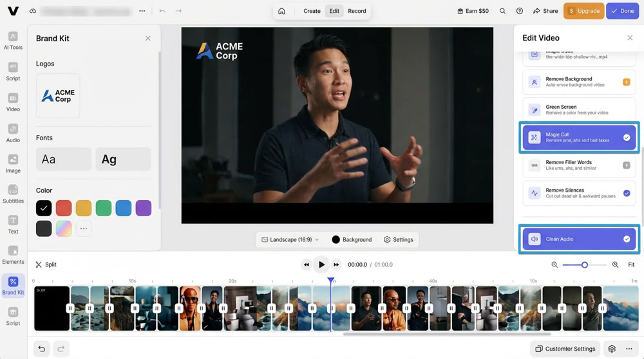The height and width of the screenshot is (359, 644).
Task: Open more colors ellipsis in Brand Kit
Action: click(x=83, y=228)
